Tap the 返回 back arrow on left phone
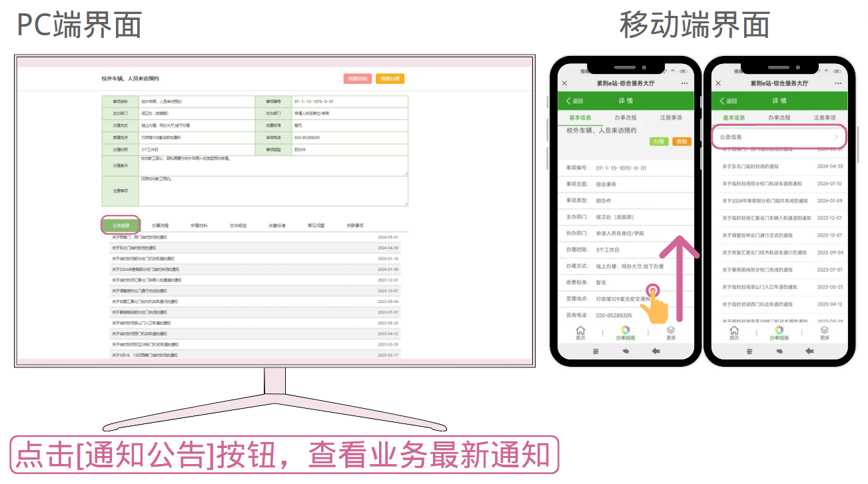Screen dimensions: 868x484 574,101
